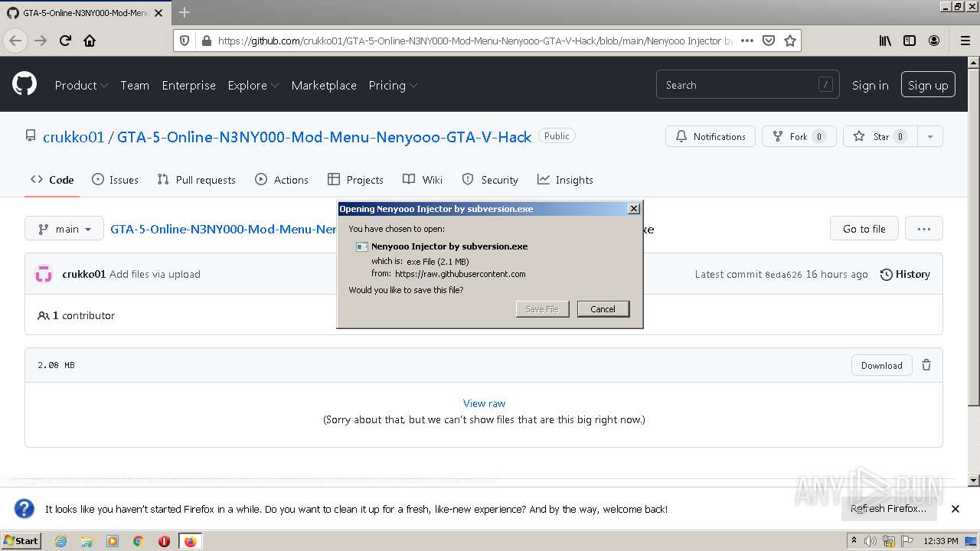The width and height of the screenshot is (980, 551).
Task: Star this repository
Action: coord(880,137)
